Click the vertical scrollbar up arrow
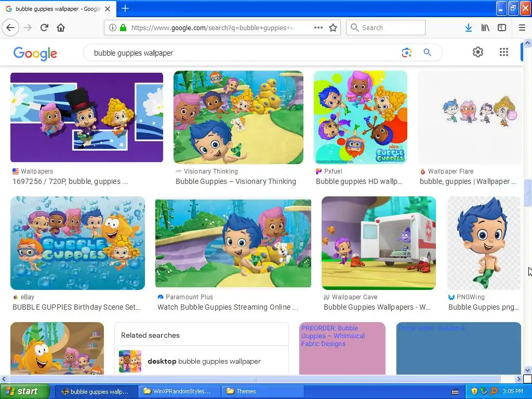Image resolution: width=532 pixels, height=399 pixels. click(527, 43)
